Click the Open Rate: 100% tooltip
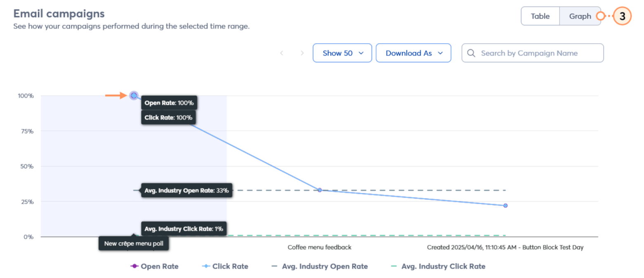Screen dimensions: 644x278 coord(169,103)
